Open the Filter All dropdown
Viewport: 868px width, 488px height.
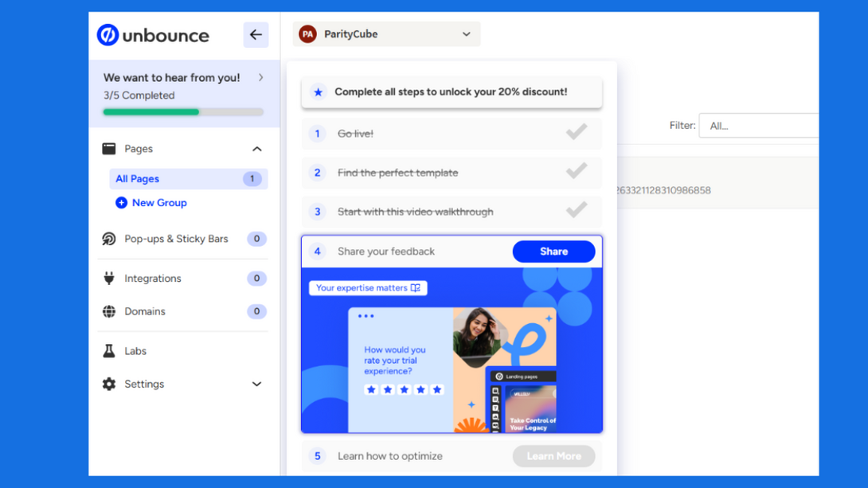(x=758, y=126)
